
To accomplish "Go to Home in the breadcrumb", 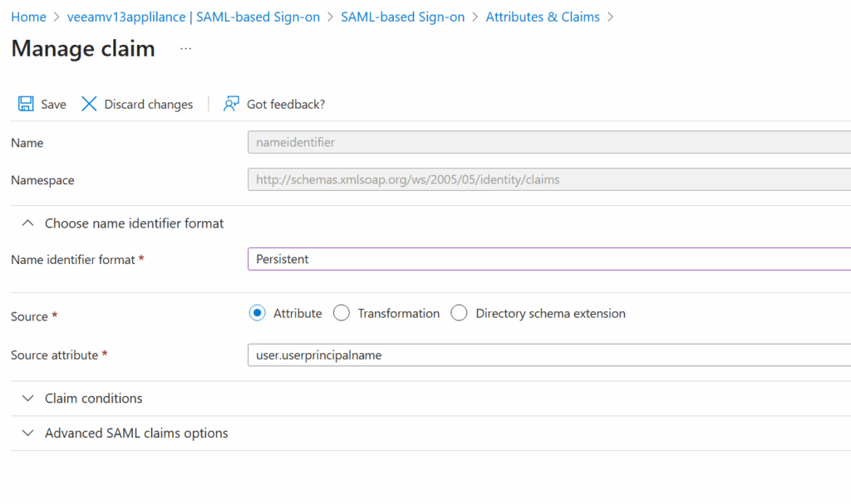I will click(x=28, y=17).
